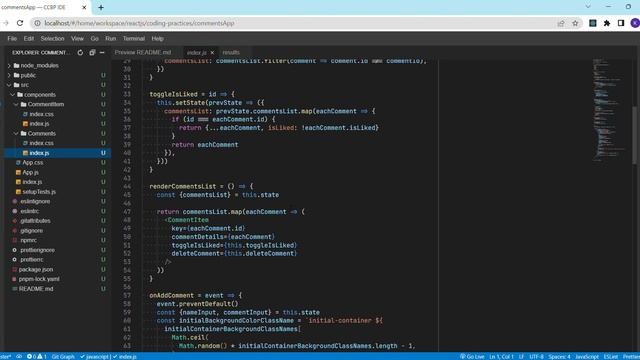Open the Edit menu
The height and width of the screenshot is (360, 640).
tap(29, 38)
